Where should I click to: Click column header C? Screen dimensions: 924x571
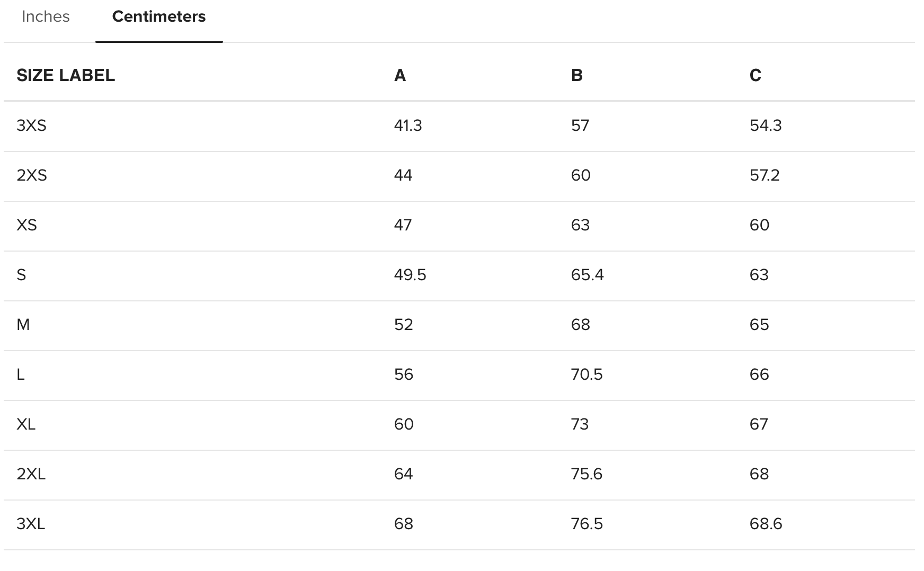coord(755,75)
